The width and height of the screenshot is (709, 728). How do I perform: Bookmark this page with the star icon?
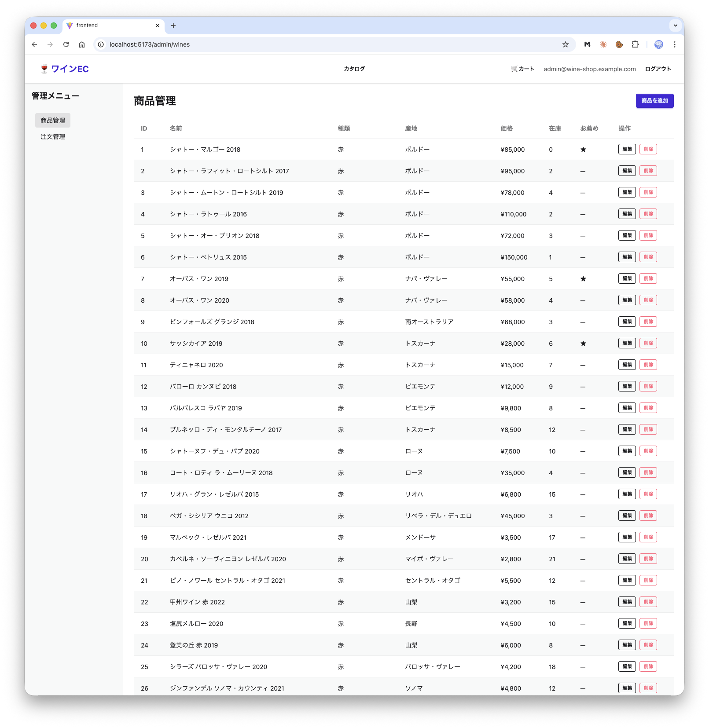tap(566, 44)
